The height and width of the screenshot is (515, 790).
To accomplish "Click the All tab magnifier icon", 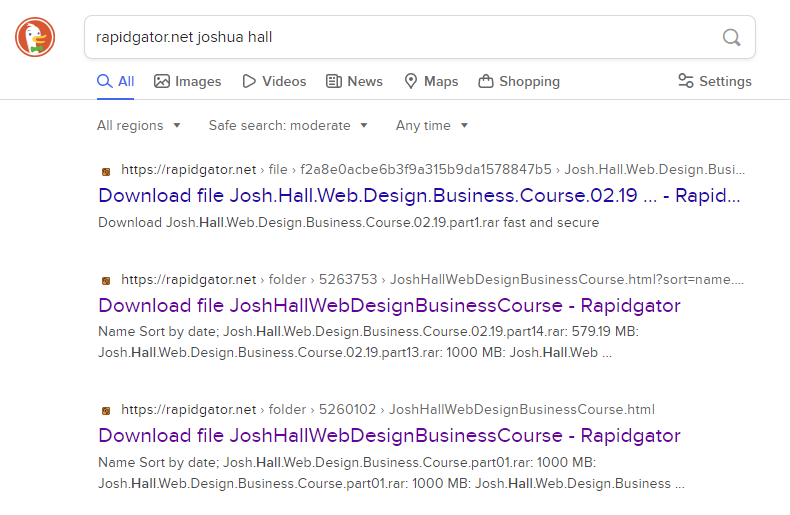I will point(104,81).
